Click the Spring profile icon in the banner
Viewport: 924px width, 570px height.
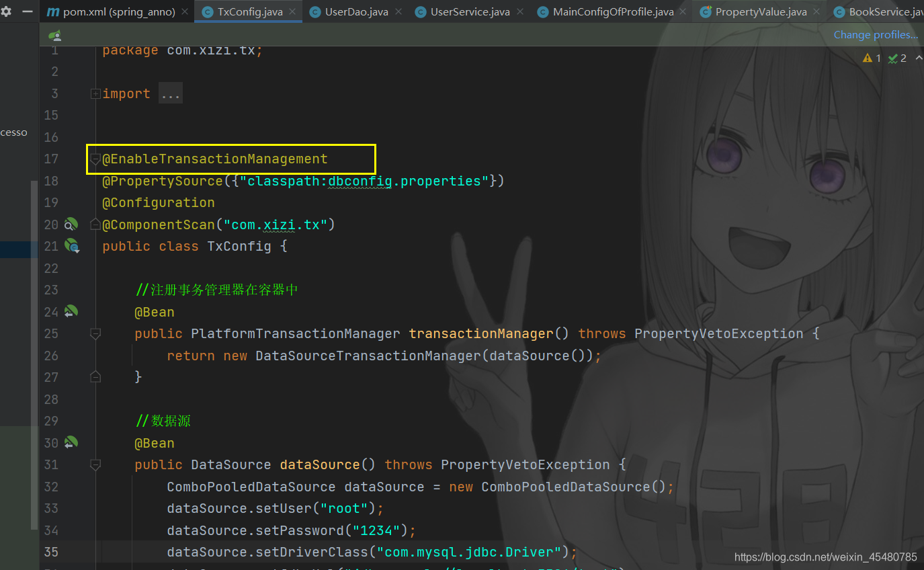pos(56,35)
